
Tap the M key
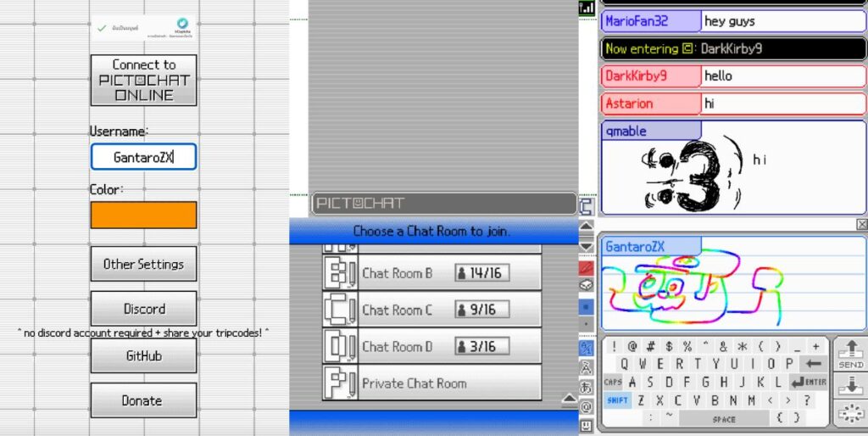click(751, 400)
